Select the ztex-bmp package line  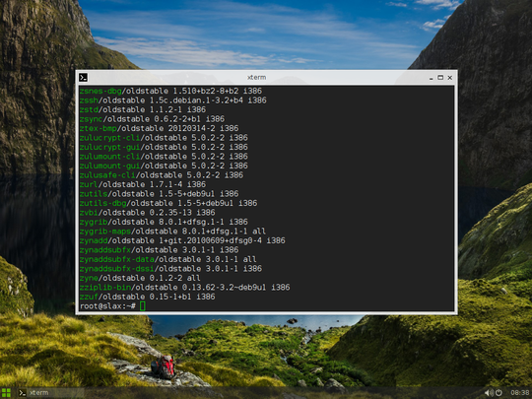point(159,128)
